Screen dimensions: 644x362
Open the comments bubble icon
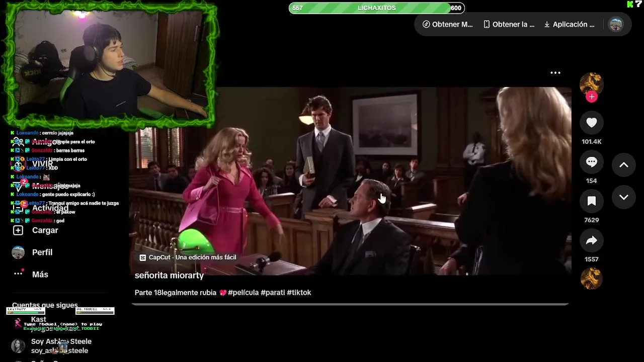tap(591, 162)
